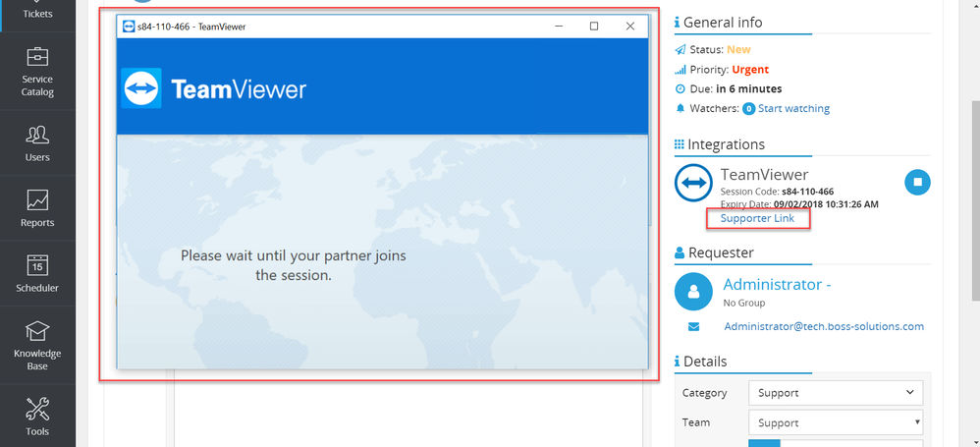
Task: Click the watchers count badge
Action: (x=749, y=109)
